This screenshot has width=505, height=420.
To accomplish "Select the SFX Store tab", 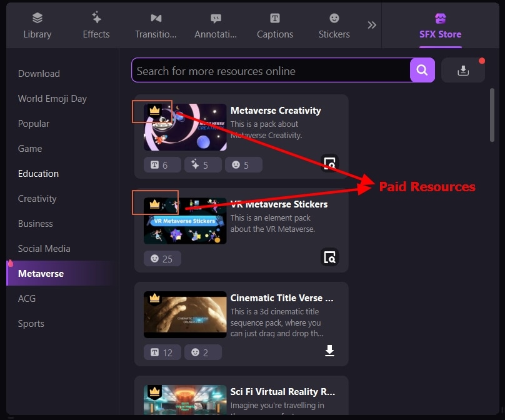I will (x=440, y=26).
